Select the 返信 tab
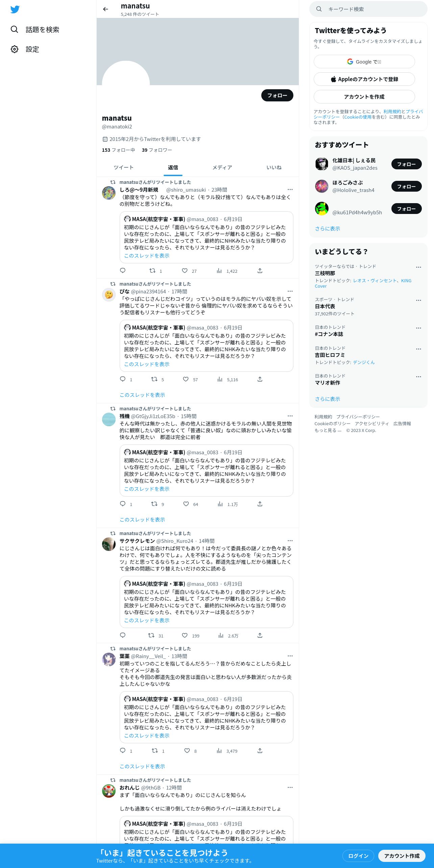Viewport: 434px width, 868px height. 173,167
